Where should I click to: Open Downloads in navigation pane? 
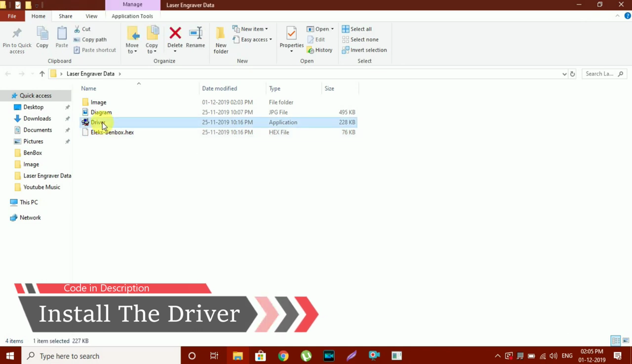tap(37, 118)
